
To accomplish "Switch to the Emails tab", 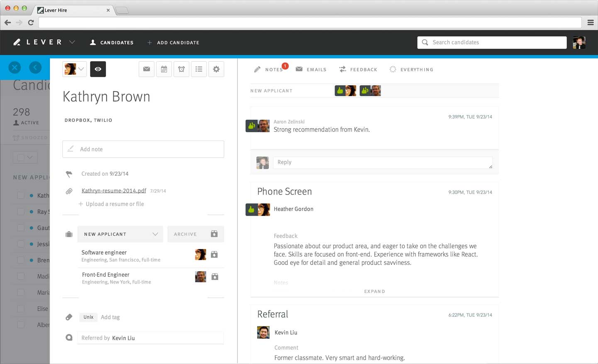I will pyautogui.click(x=311, y=70).
